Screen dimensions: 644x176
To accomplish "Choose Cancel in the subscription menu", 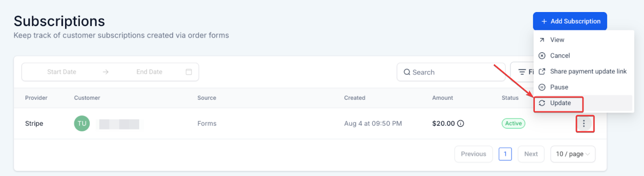I will click(x=560, y=56).
